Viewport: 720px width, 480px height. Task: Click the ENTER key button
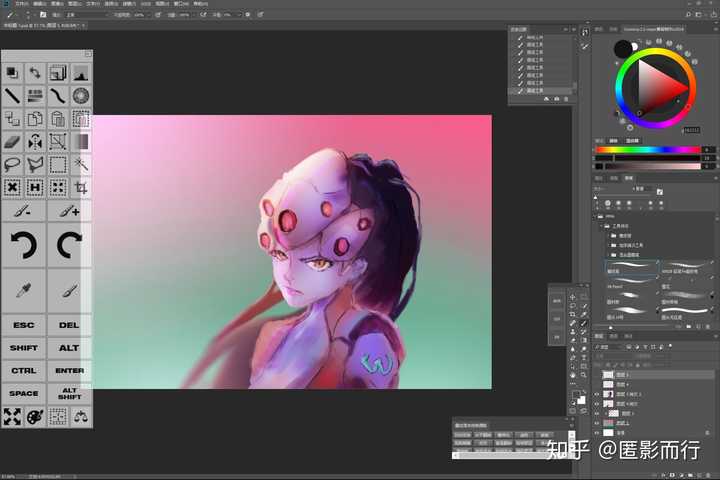(69, 371)
